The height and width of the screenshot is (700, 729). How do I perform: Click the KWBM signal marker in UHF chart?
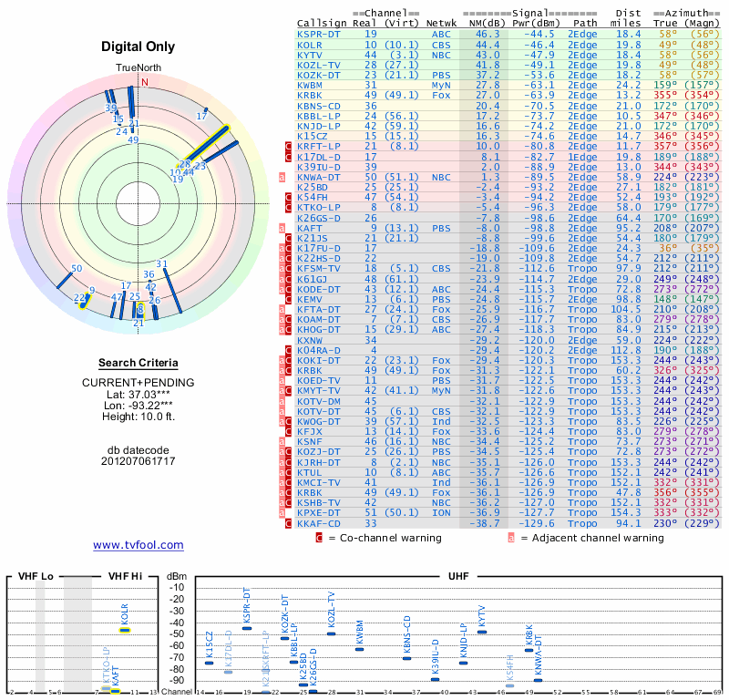359,649
